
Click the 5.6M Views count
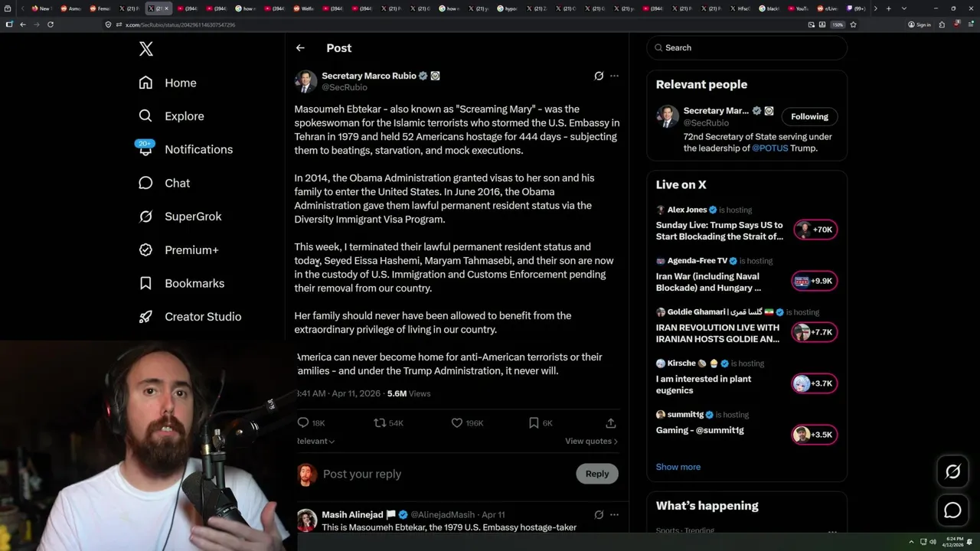pos(409,393)
